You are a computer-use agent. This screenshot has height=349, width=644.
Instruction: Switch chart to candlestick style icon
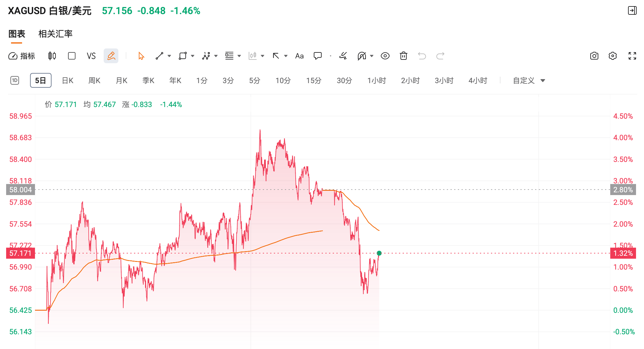52,56
